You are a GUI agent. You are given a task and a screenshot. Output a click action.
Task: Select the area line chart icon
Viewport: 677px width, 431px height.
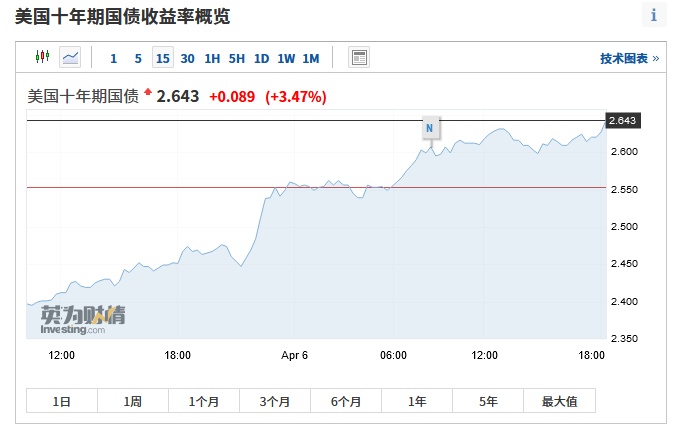coord(70,58)
